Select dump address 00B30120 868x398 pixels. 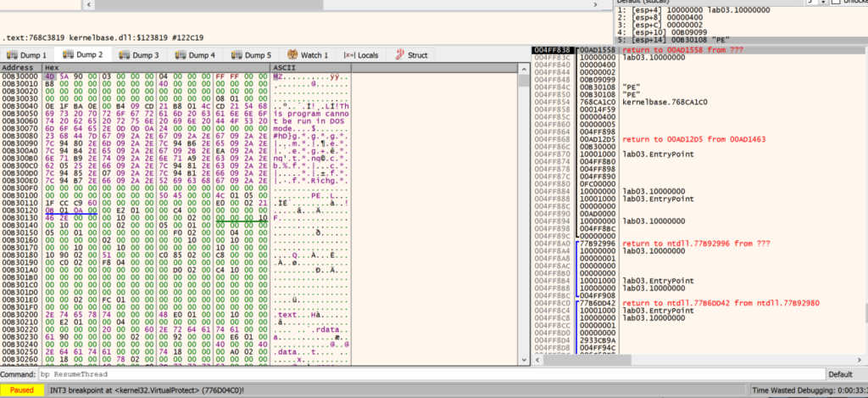coord(20,210)
